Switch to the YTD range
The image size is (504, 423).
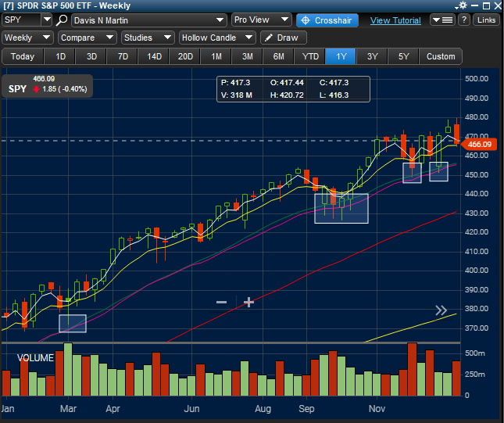[310, 56]
